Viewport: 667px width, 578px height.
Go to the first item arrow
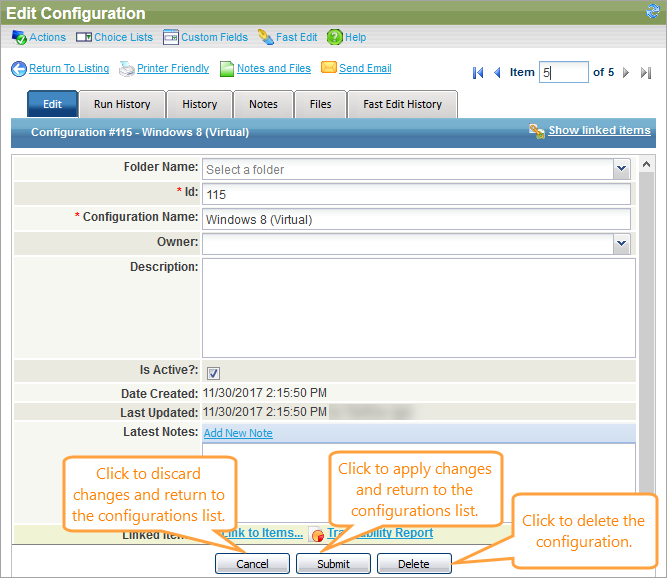tap(478, 73)
